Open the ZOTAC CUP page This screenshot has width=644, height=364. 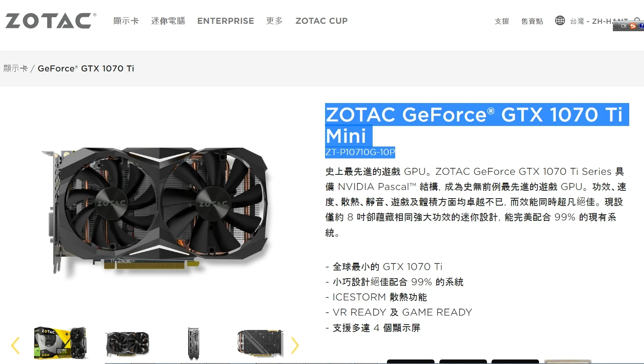click(321, 21)
